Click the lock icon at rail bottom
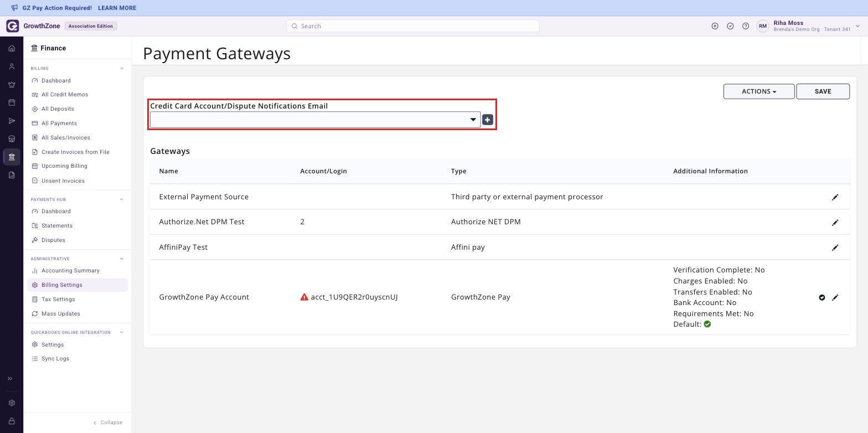Image resolution: width=868 pixels, height=433 pixels. [12, 421]
